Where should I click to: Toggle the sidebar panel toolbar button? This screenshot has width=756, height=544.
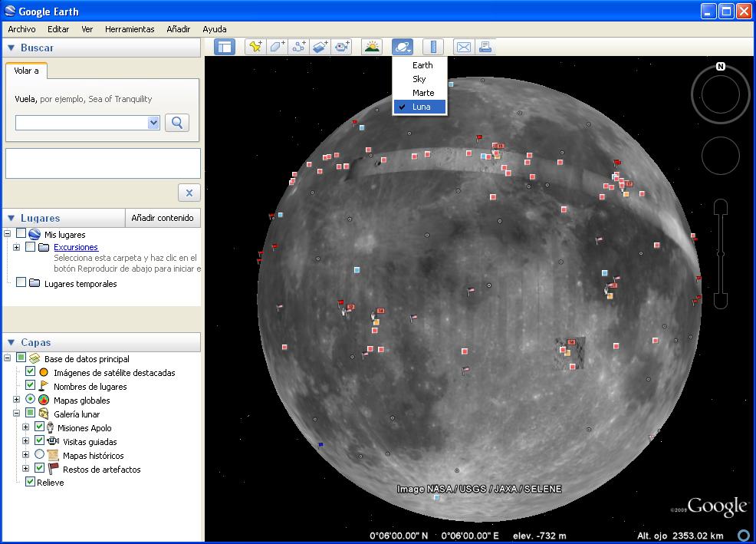pos(224,47)
